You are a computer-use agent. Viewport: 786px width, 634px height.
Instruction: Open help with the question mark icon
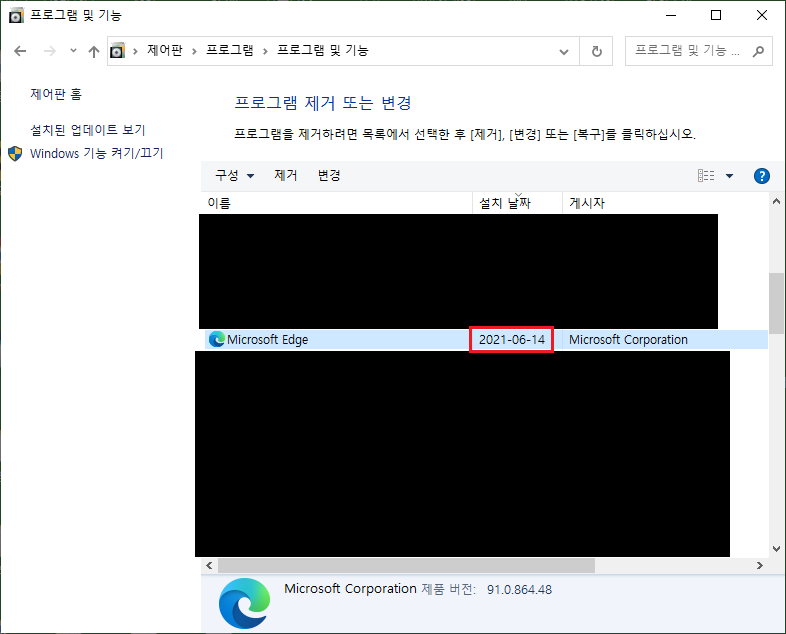coord(761,176)
